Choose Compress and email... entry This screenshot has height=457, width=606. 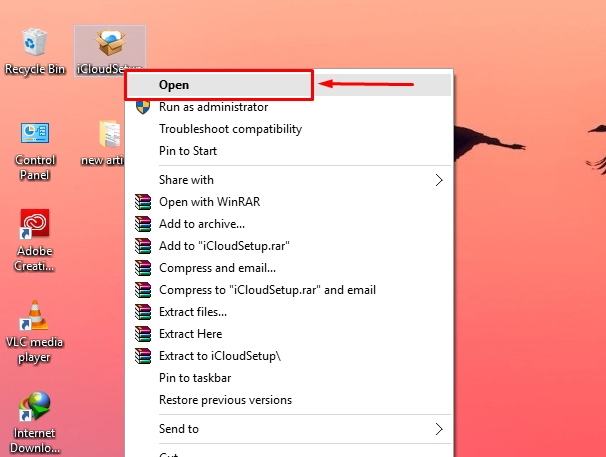pyautogui.click(x=217, y=268)
